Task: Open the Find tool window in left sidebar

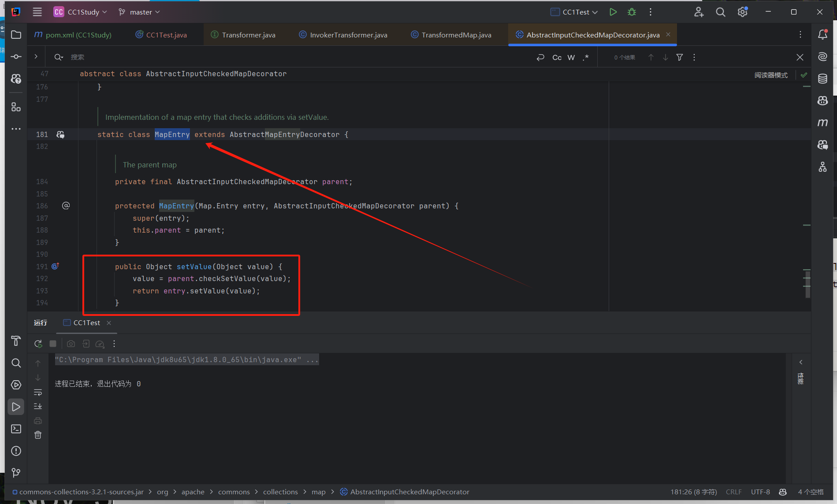Action: coord(16,363)
